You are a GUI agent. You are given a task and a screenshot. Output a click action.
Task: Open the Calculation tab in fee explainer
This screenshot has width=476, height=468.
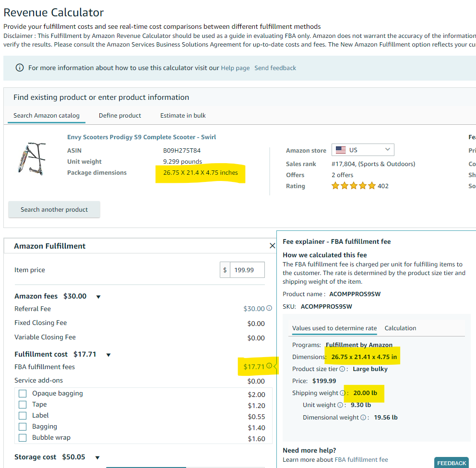(x=400, y=328)
